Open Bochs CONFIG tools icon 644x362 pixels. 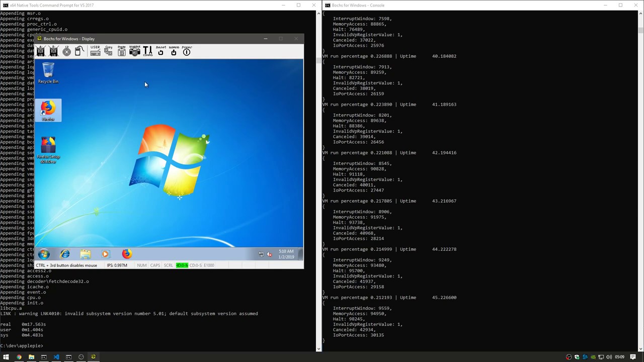(x=147, y=51)
